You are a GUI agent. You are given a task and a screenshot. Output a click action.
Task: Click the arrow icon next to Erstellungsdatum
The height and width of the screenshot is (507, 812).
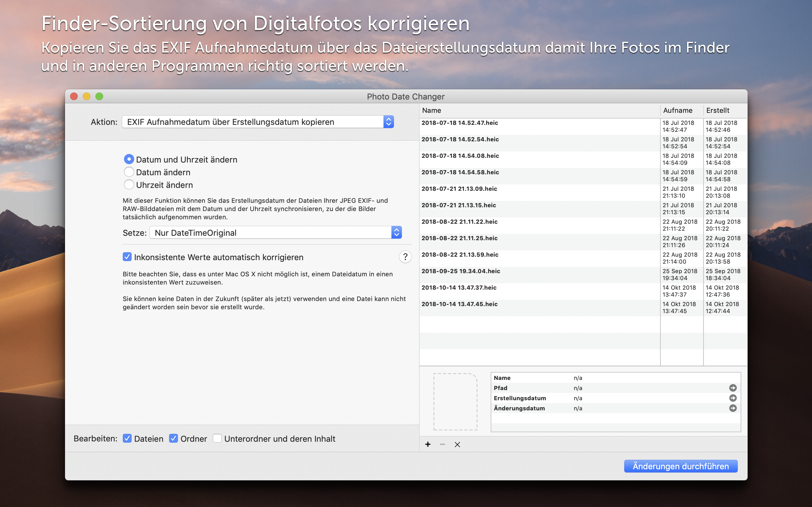coord(733,398)
